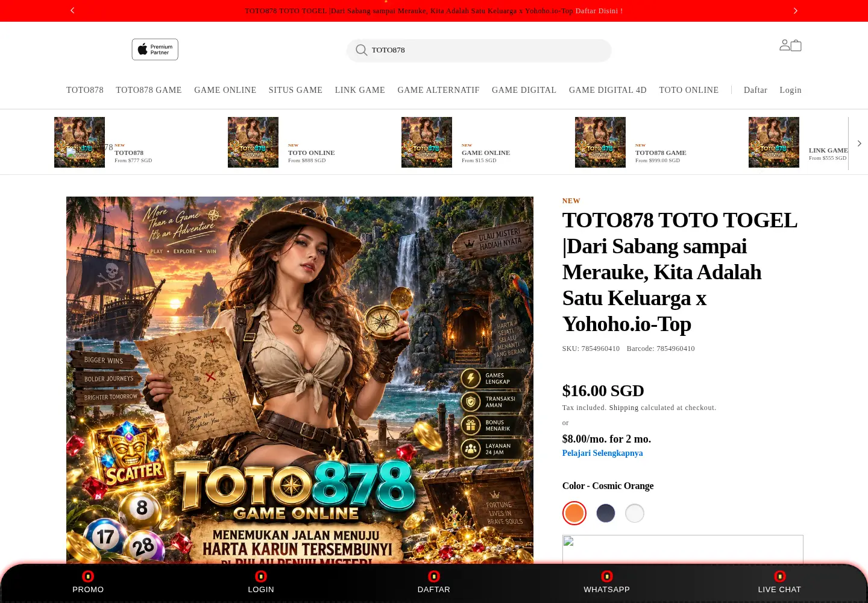Open the TOTO ONLINE menu item

tap(689, 90)
